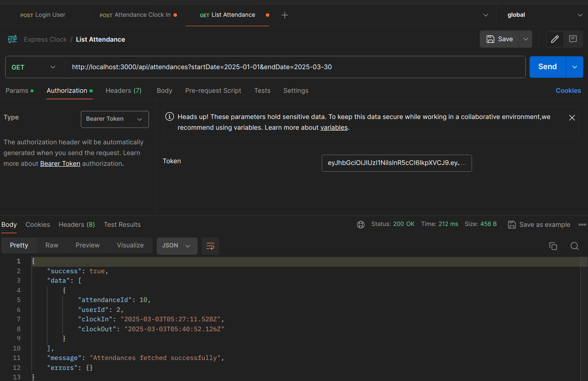
Task: Search the response using the magnifier icon
Action: click(574, 246)
